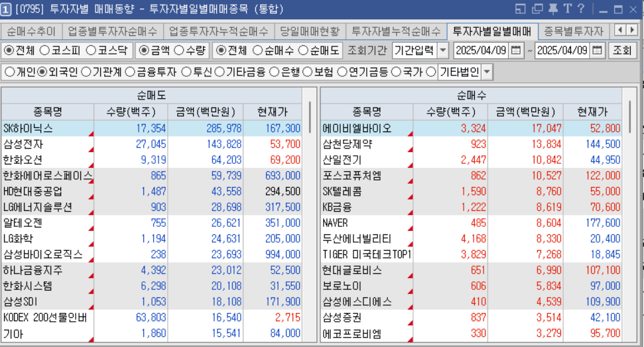Select the 코스피 radio button
This screenshot has width=644, height=347.
point(44,50)
